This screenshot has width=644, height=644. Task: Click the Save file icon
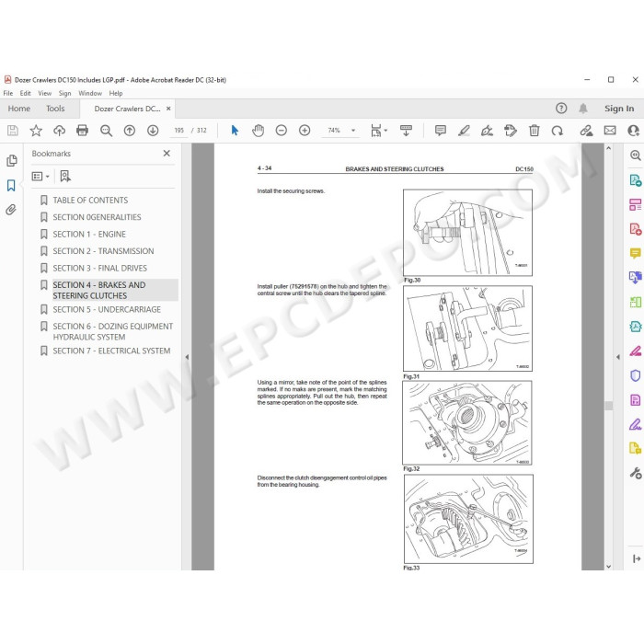(13, 131)
